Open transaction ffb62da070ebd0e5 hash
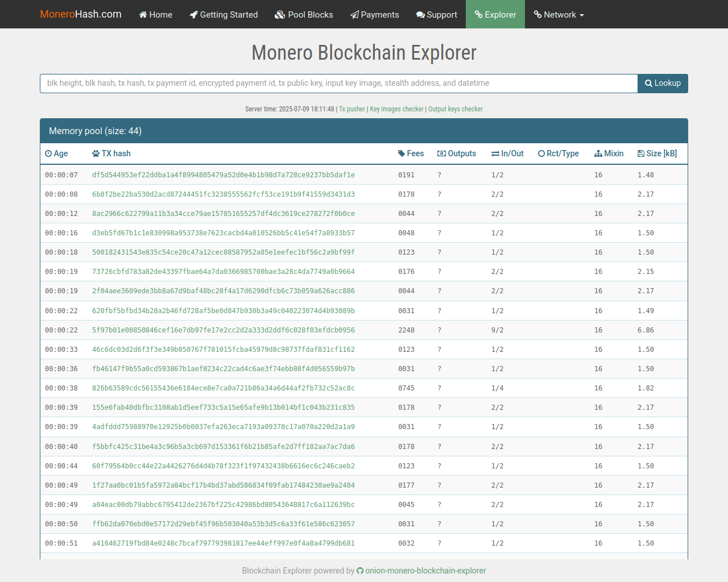 coord(224,524)
